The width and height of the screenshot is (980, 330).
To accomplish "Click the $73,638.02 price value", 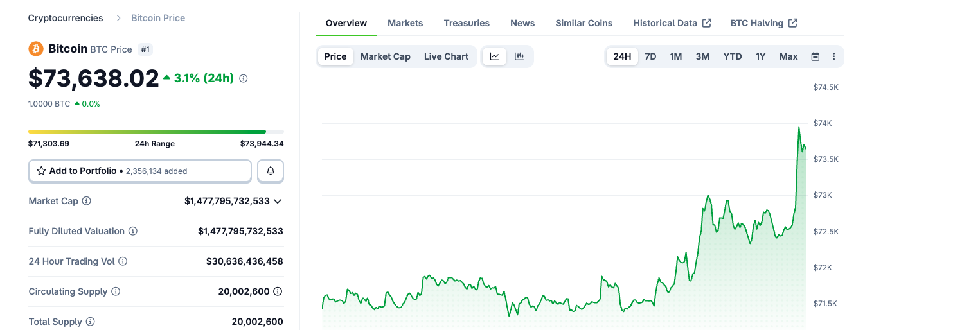I will (x=94, y=78).
